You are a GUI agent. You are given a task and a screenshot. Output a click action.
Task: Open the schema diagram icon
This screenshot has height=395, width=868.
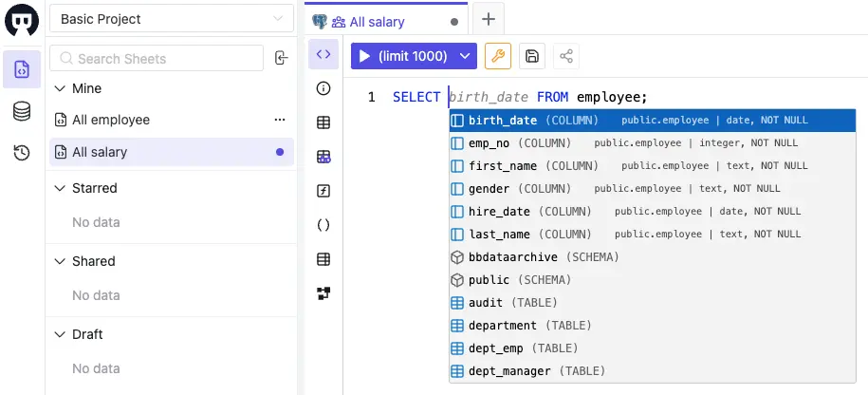(x=323, y=293)
